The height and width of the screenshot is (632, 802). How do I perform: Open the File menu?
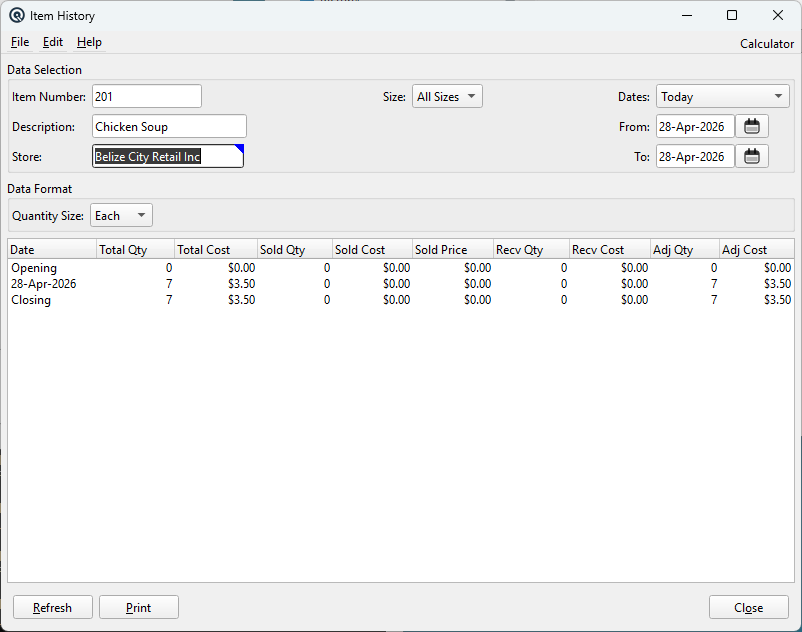(20, 42)
